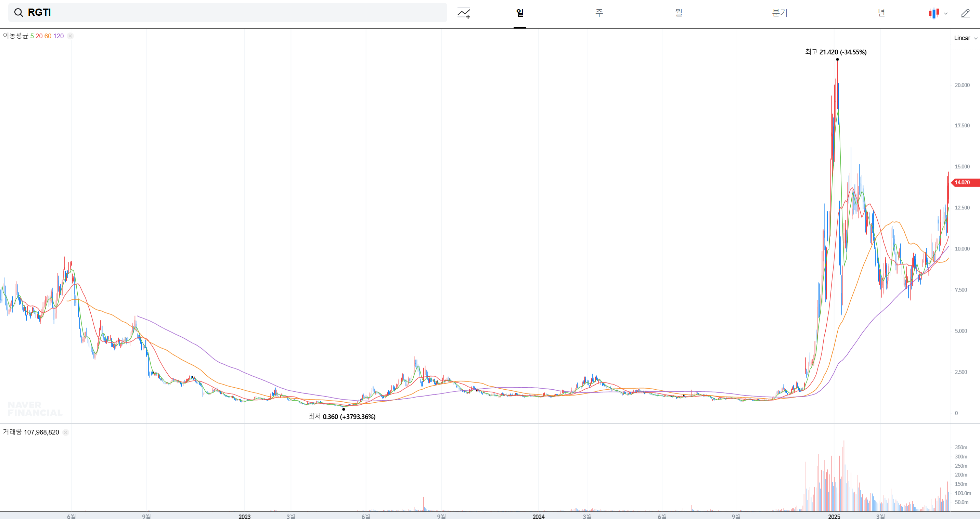Open the pencil drawing tool
The width and height of the screenshot is (980, 519).
(965, 13)
